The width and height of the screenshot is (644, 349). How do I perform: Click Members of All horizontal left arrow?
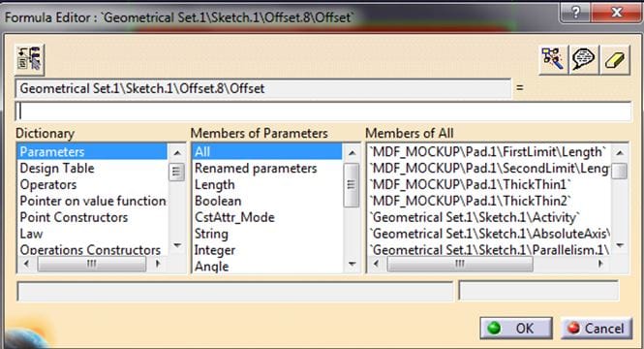pos(376,264)
